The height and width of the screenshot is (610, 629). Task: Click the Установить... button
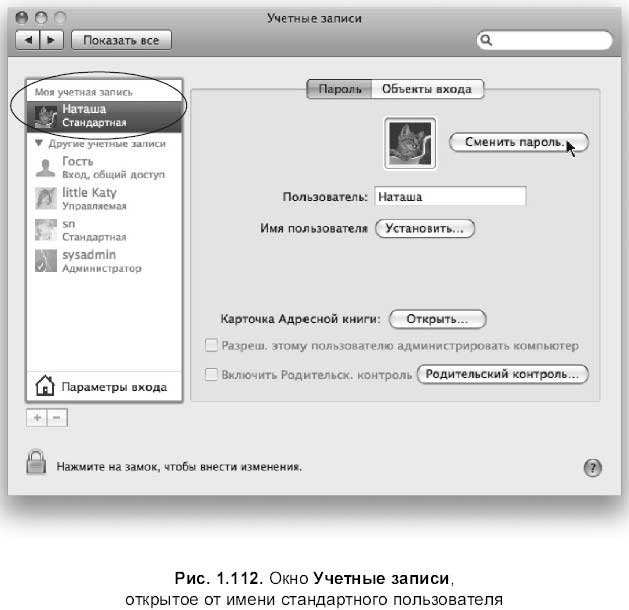425,228
